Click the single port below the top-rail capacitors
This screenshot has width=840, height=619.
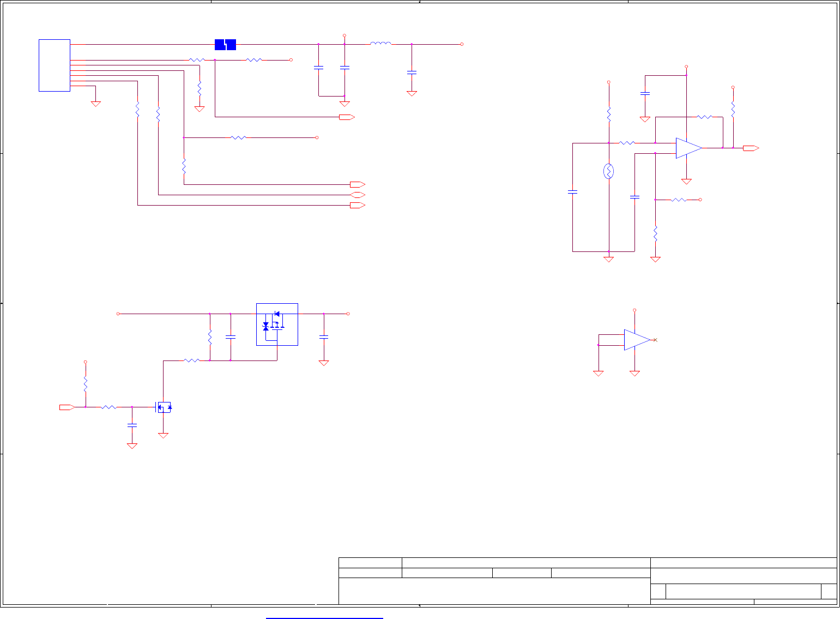pyautogui.click(x=347, y=117)
